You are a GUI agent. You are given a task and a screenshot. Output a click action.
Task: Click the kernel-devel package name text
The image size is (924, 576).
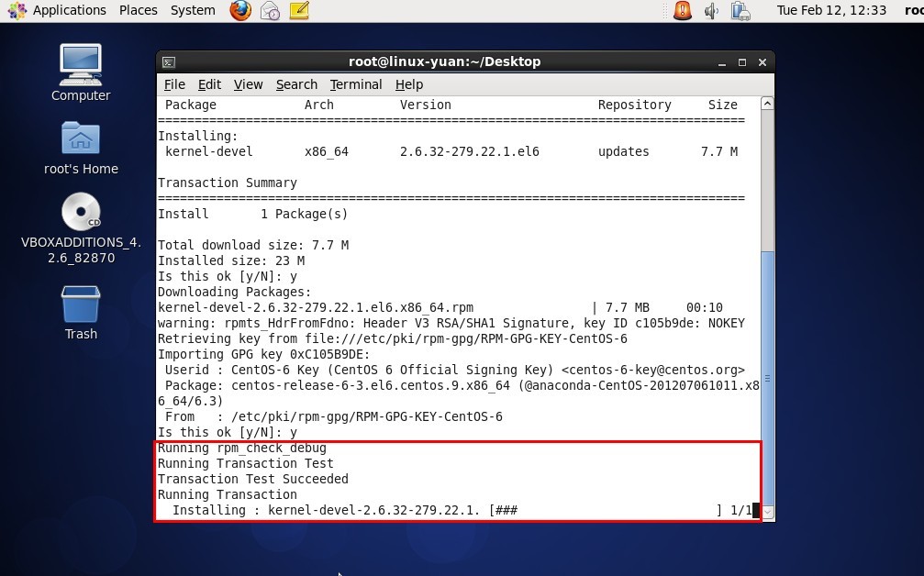pyautogui.click(x=208, y=151)
